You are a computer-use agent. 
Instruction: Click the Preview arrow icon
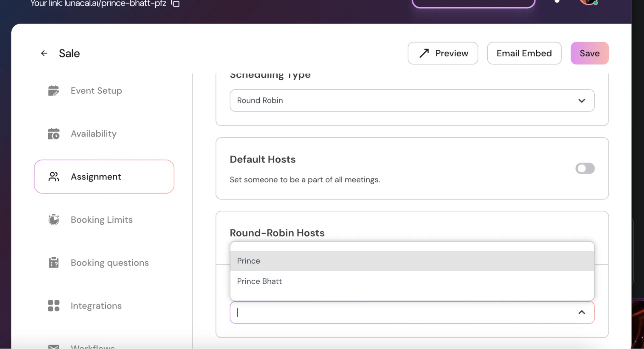point(424,53)
